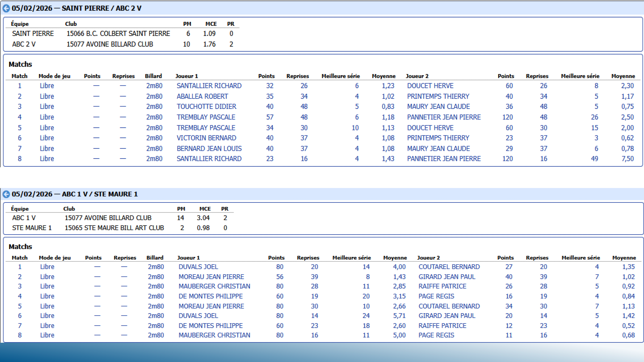The height and width of the screenshot is (362, 644).
Task: Open player details for DOUCET HERVE in match 1
Action: pyautogui.click(x=431, y=86)
